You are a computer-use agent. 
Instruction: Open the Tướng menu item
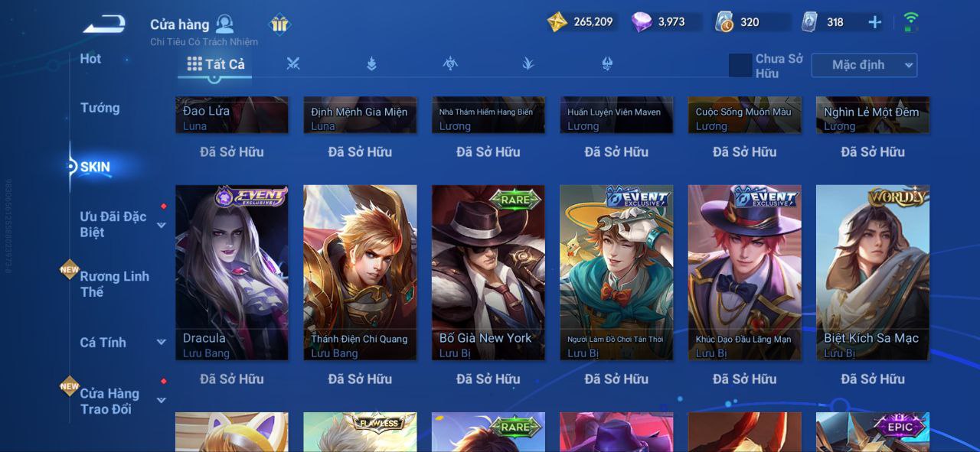pyautogui.click(x=100, y=108)
